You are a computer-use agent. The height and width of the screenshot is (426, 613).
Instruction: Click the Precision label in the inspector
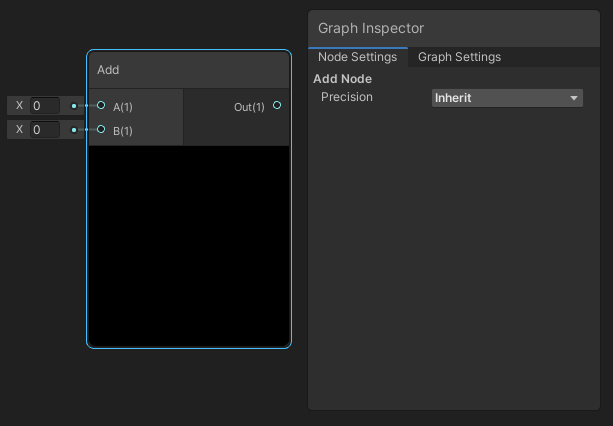pyautogui.click(x=346, y=97)
